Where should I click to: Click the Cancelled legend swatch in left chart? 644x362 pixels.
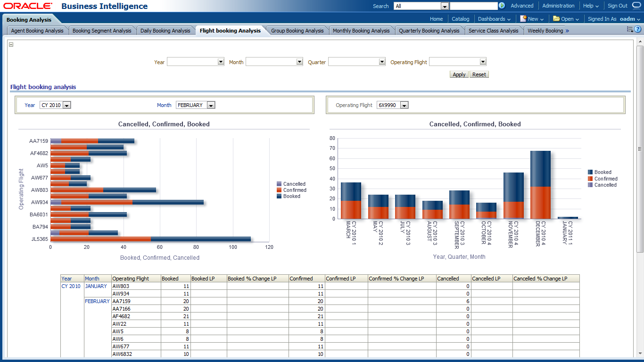[279, 184]
